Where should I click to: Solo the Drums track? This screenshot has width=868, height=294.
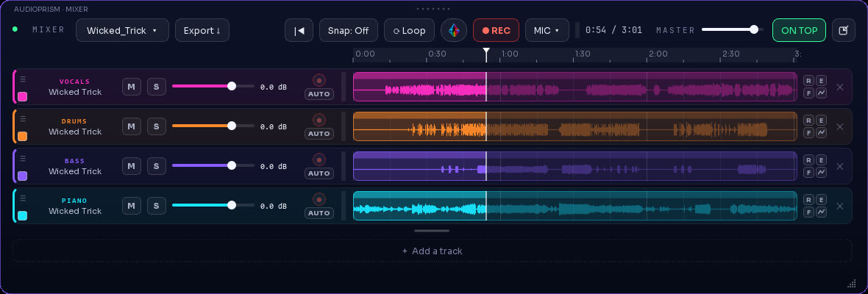click(x=156, y=126)
